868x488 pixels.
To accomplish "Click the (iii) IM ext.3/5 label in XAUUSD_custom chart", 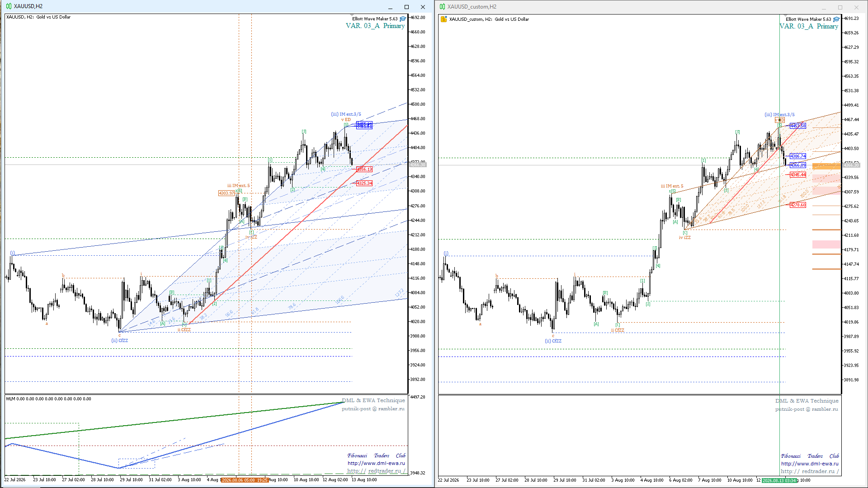I will (x=779, y=115).
